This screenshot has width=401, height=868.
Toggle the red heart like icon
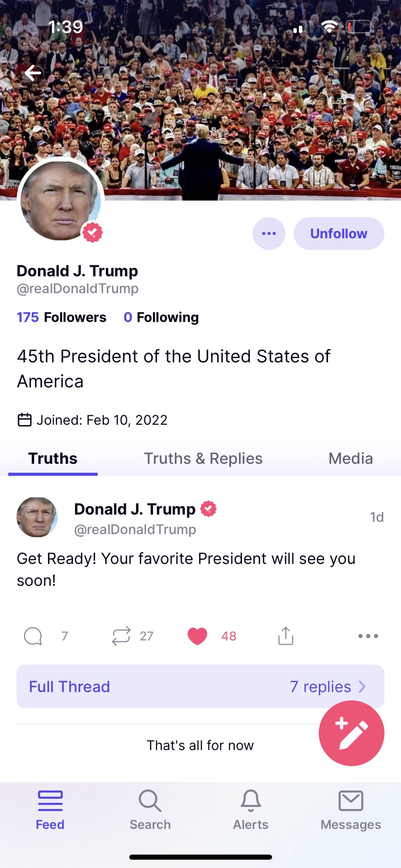(x=197, y=636)
